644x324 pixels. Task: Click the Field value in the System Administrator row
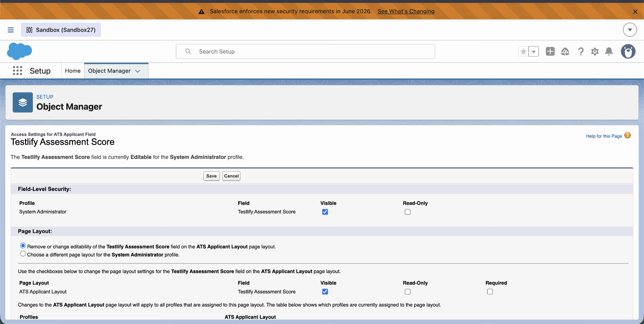tap(267, 212)
